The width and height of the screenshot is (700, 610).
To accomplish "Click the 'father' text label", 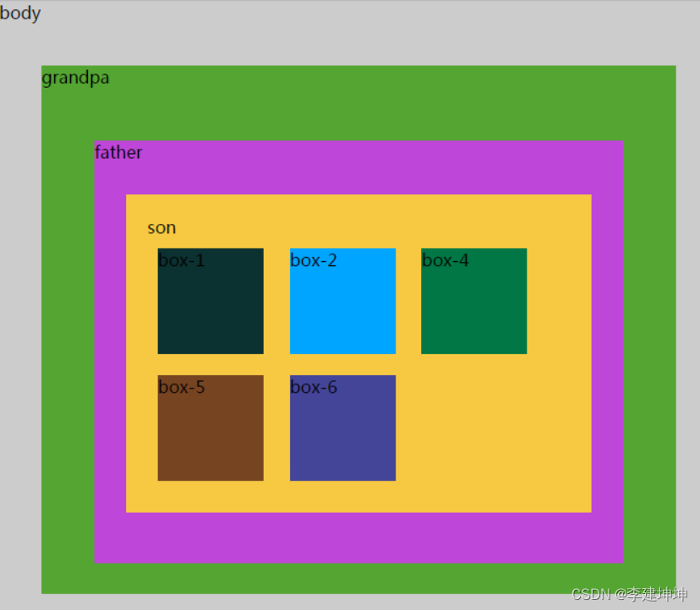I will coord(118,153).
